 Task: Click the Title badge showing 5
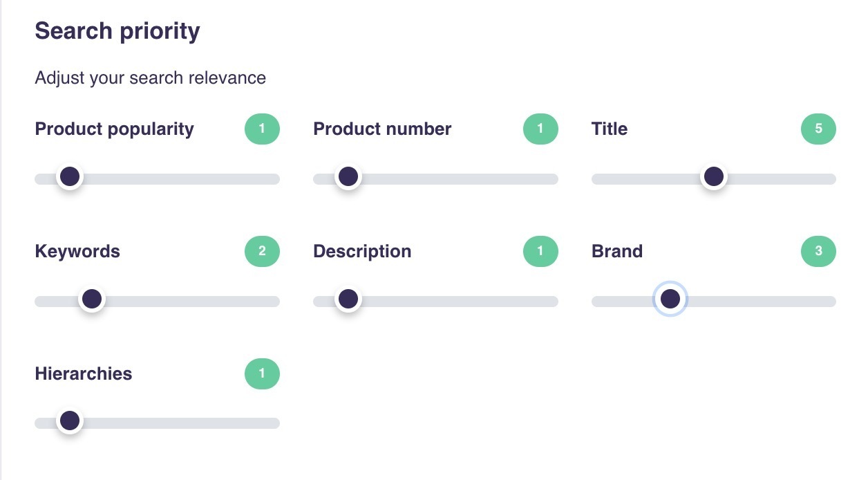(818, 129)
